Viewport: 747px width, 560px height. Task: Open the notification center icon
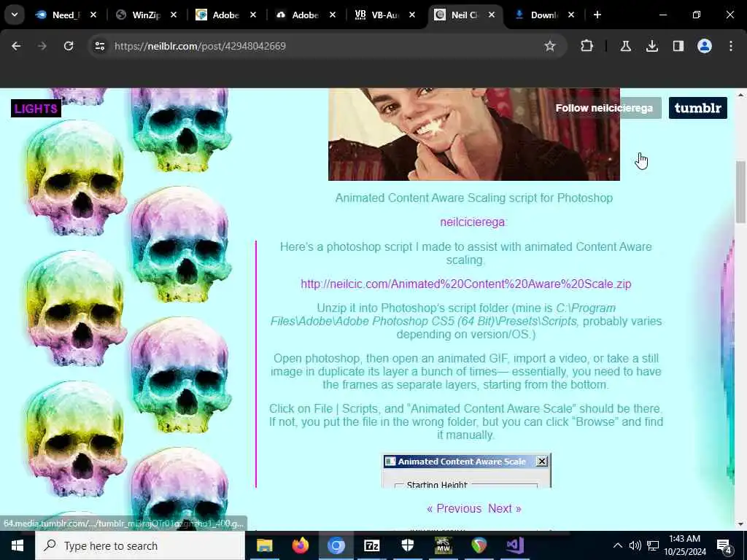point(724,546)
